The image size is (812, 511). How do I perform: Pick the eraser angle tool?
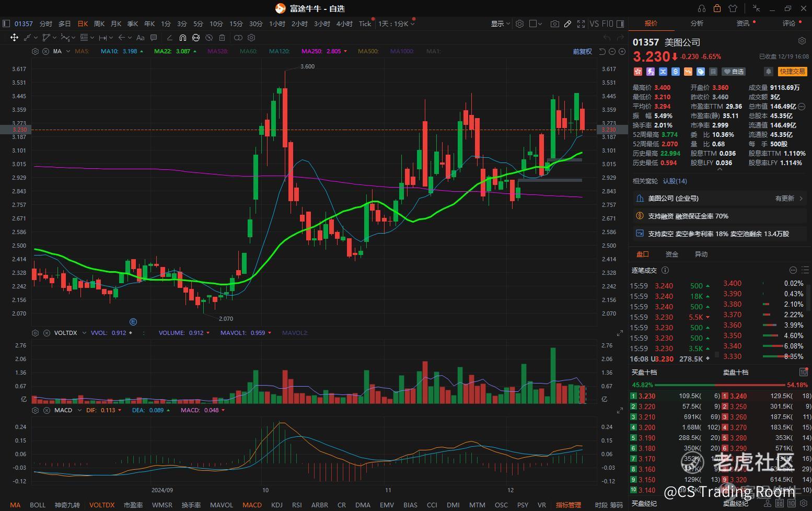[169, 38]
